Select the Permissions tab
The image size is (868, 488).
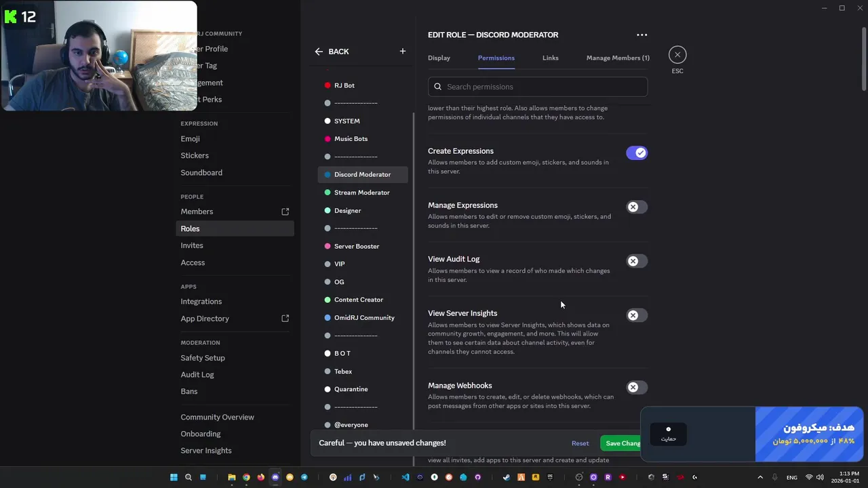(x=496, y=58)
